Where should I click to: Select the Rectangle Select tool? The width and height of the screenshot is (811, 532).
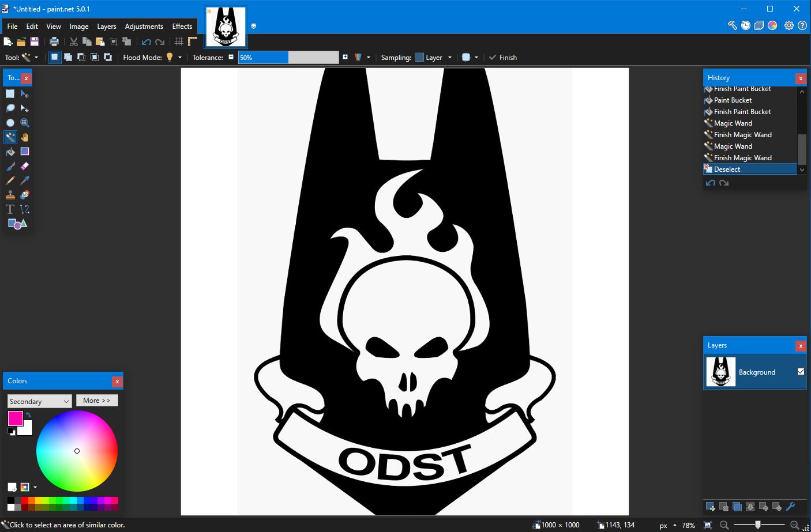click(10, 94)
